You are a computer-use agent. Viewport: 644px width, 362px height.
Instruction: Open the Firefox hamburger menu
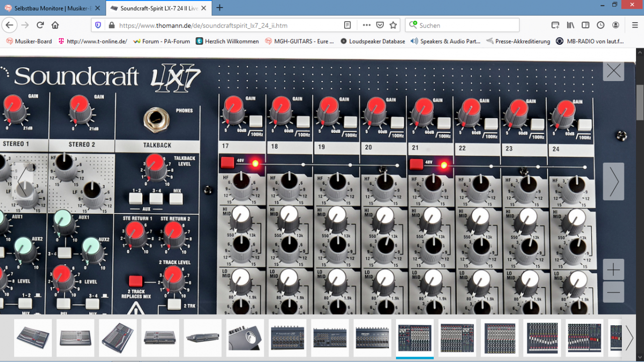(635, 25)
